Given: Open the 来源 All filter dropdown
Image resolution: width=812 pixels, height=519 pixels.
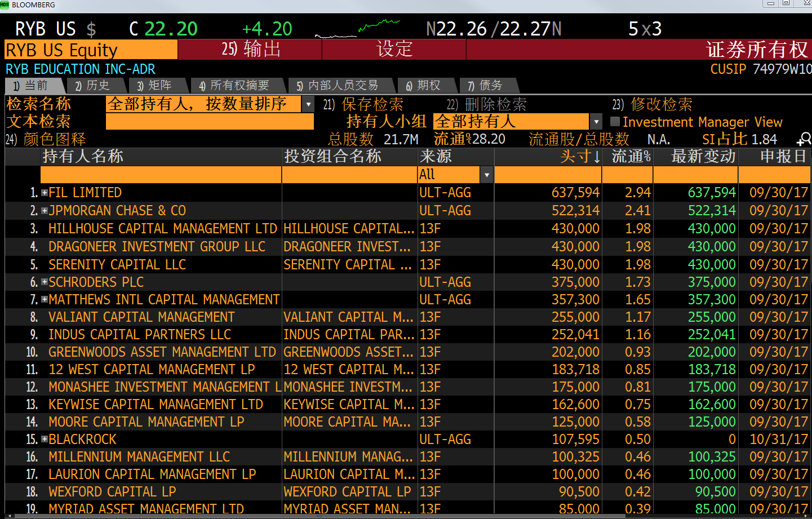Looking at the screenshot, I should pyautogui.click(x=487, y=175).
